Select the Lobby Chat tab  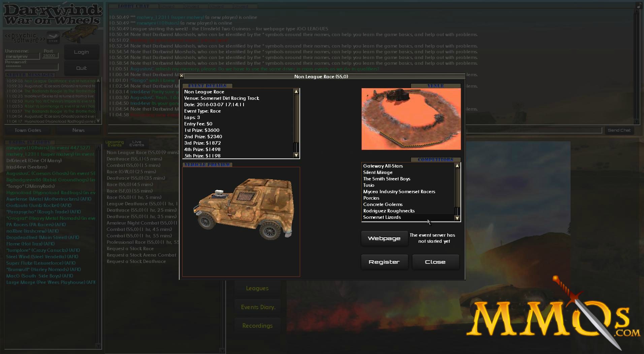tap(134, 6)
